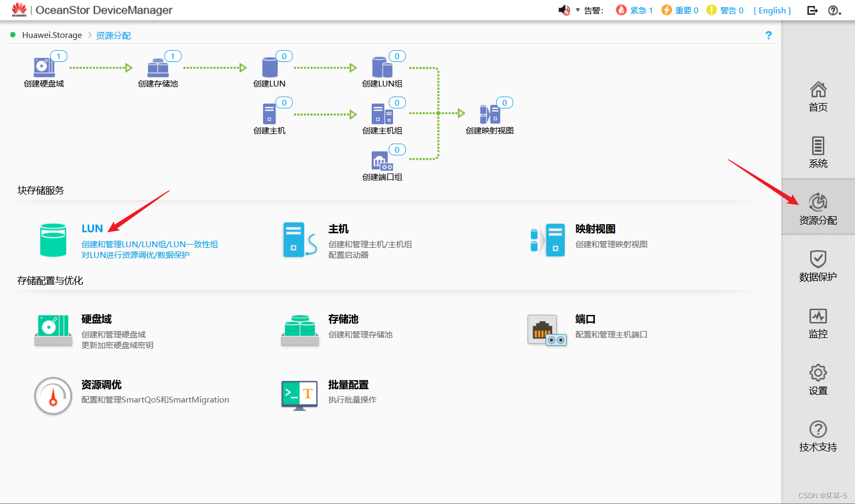Click 执行批量操作 description text

coord(352,400)
